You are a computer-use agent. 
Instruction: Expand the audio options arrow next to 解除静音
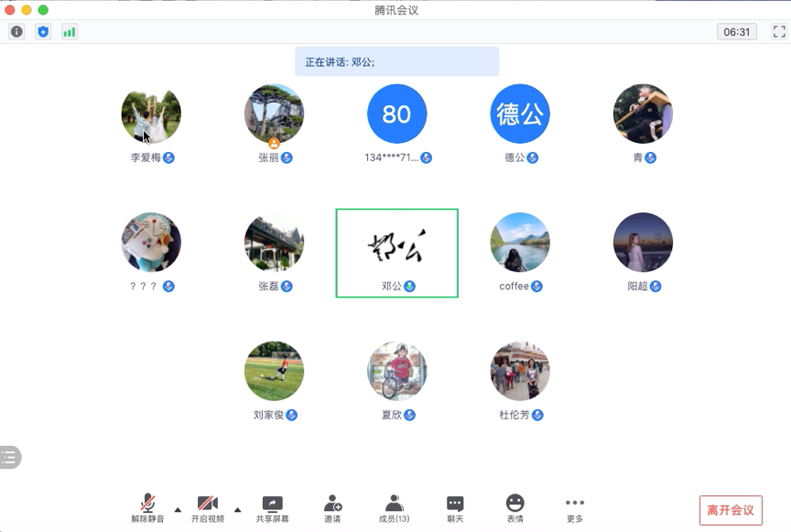[177, 508]
